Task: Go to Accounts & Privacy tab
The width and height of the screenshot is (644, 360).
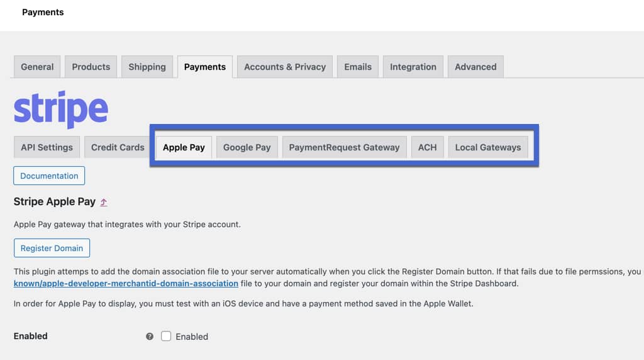Action: (x=285, y=67)
